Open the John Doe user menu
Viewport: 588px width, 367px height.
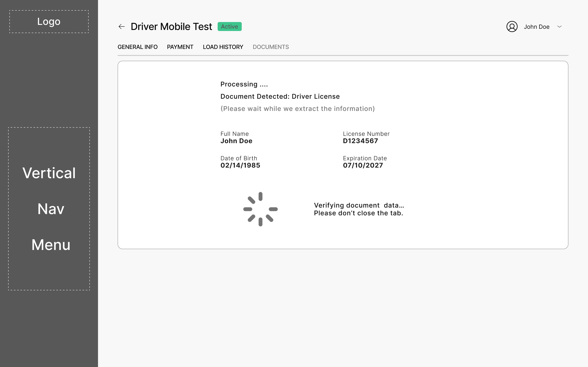click(x=536, y=27)
